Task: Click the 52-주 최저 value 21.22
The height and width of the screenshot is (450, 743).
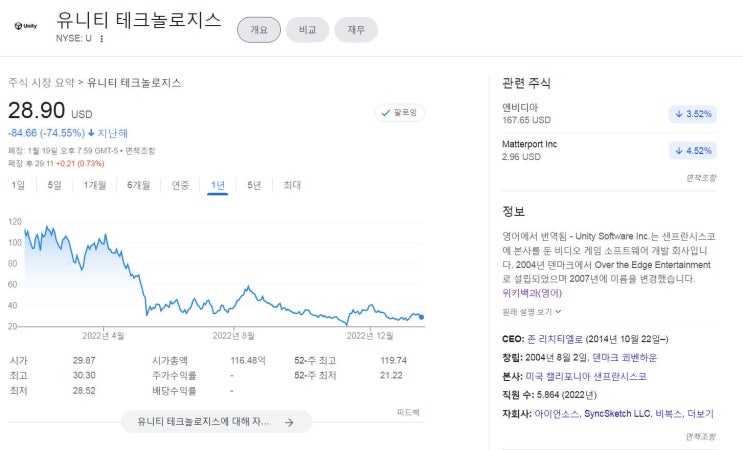Action: point(391,376)
